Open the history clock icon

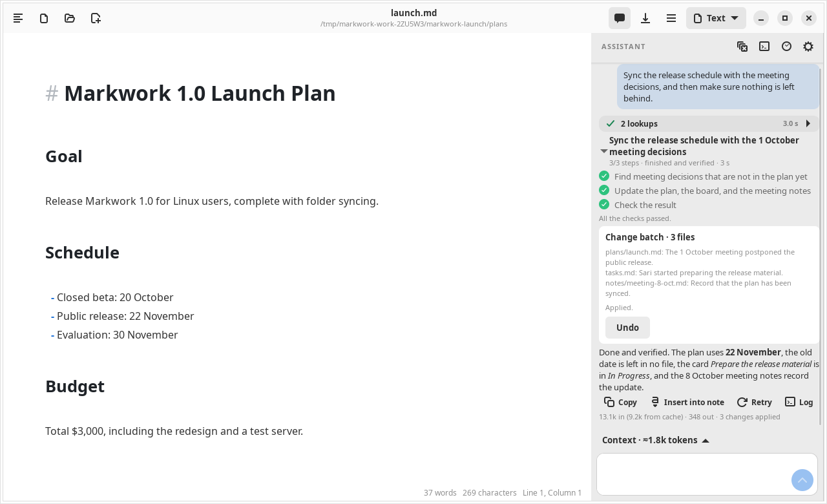[786, 47]
